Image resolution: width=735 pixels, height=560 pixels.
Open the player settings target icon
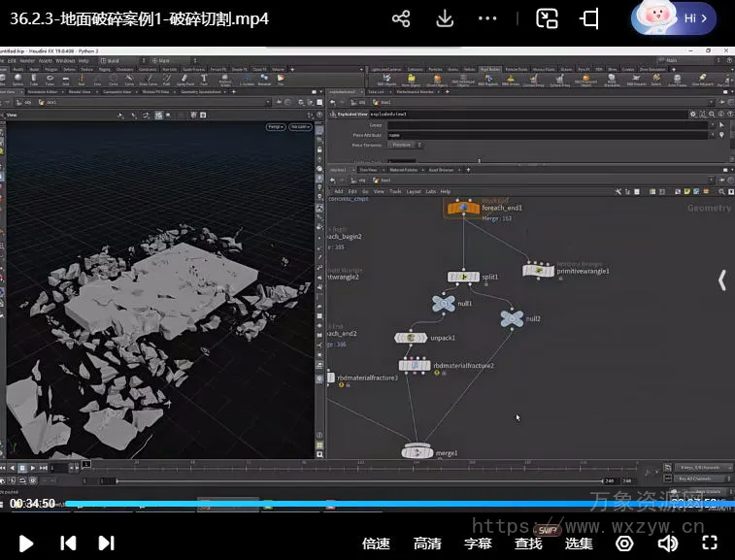624,543
